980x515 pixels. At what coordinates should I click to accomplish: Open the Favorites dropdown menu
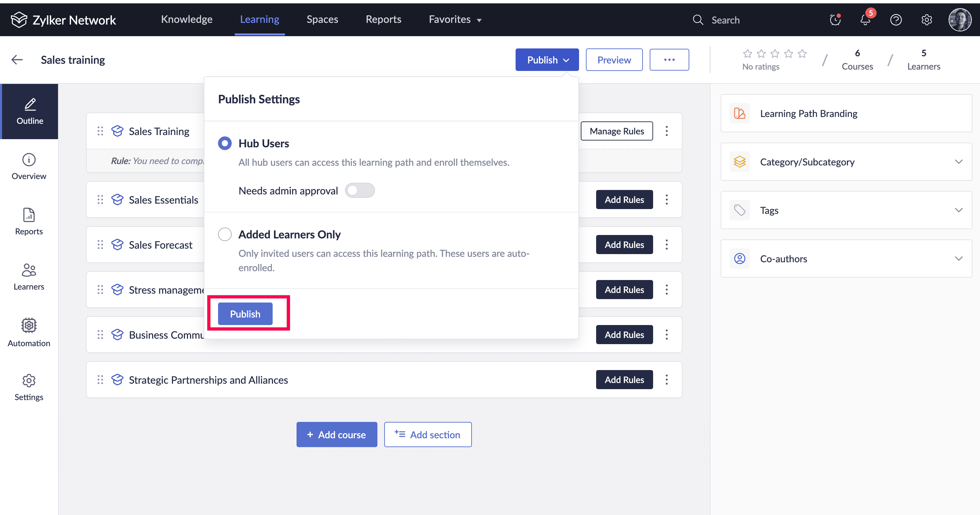(455, 19)
